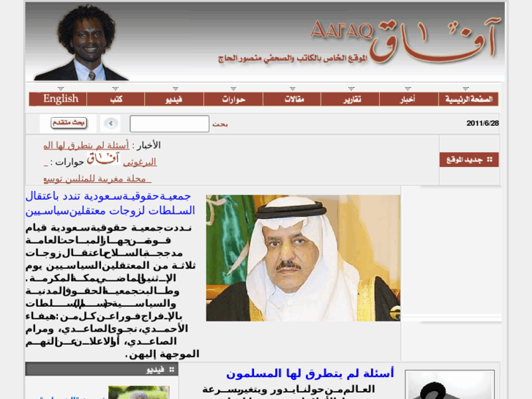Click dropdown marker above تقارير menu item
This screenshot has width=532, height=399.
(351, 89)
